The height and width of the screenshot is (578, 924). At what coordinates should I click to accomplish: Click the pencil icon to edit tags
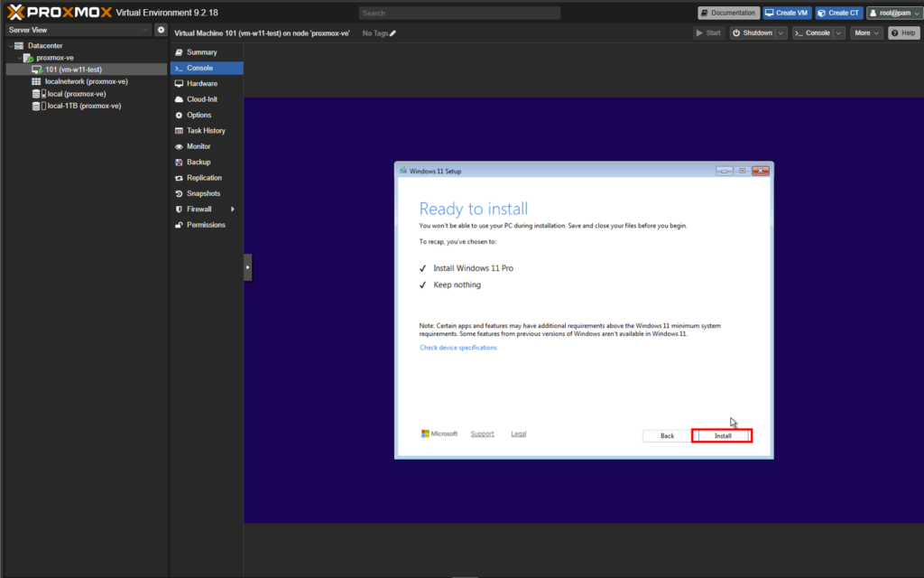[393, 33]
